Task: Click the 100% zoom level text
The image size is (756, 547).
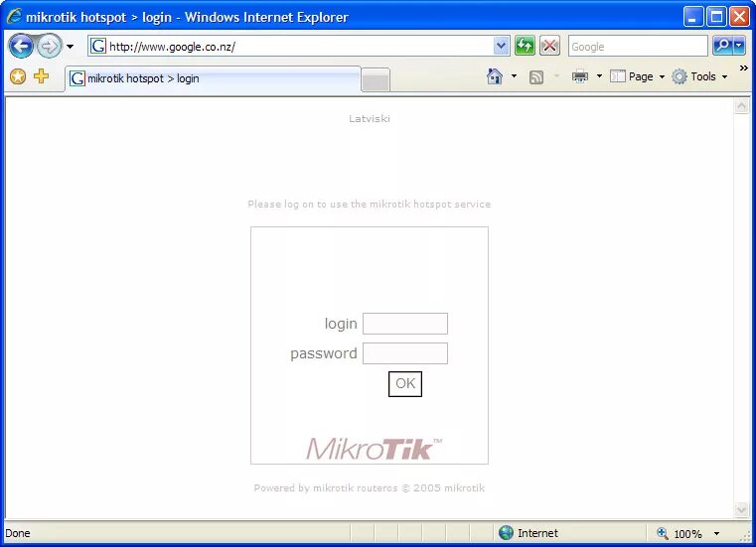Action: click(x=687, y=534)
